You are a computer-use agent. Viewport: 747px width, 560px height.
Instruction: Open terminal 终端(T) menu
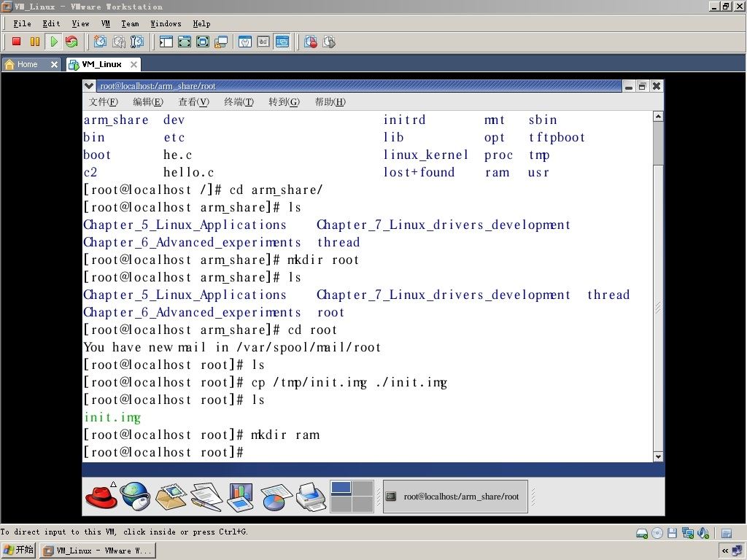(x=239, y=101)
